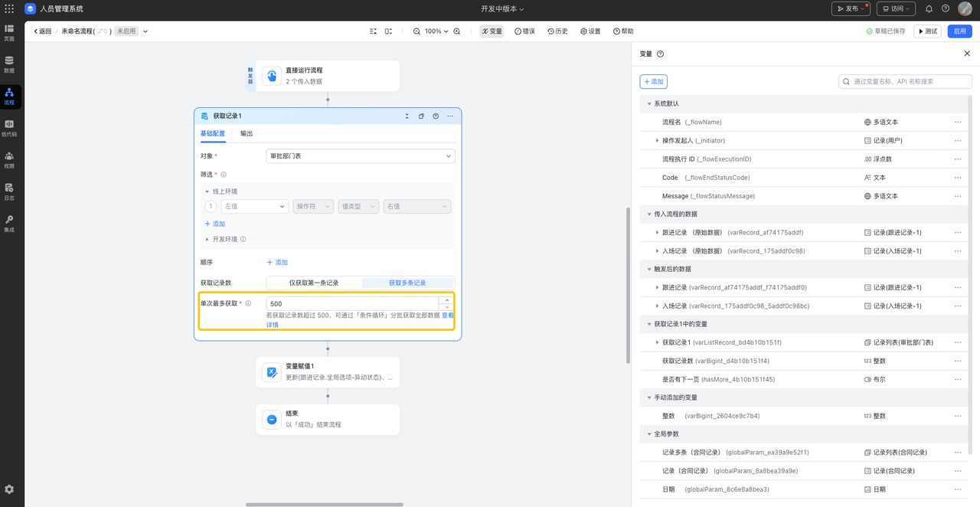The image size is (980, 507).
Task: Open the 对象 dropdown showing 审批部门表
Action: click(x=360, y=156)
